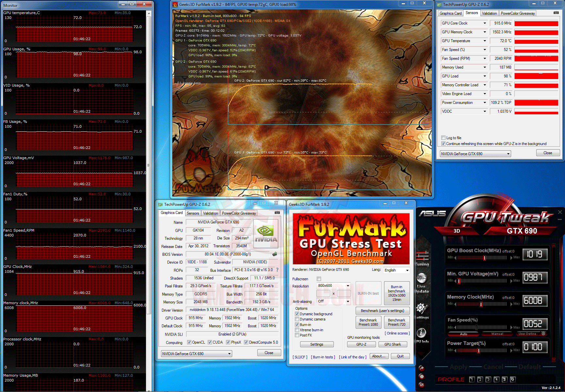
Task: Toggle the Burn-in checkbox
Action: pyautogui.click(x=297, y=325)
